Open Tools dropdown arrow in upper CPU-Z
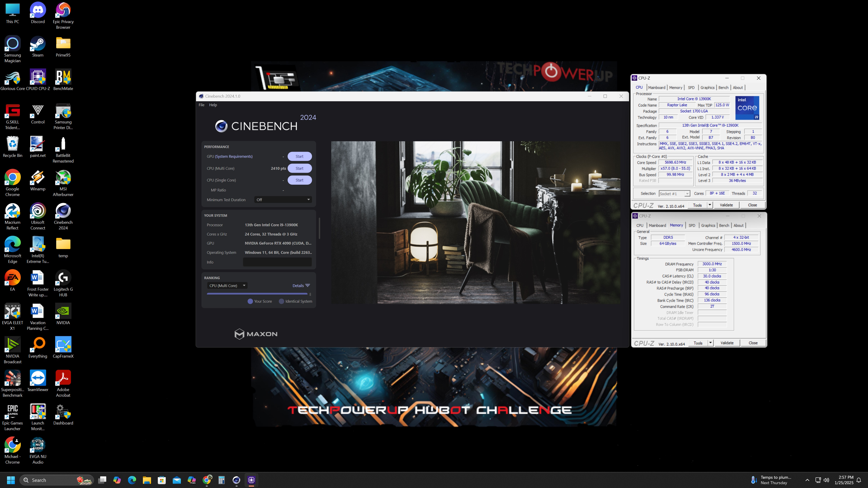Screen dimensions: 868x488 click(x=710, y=205)
